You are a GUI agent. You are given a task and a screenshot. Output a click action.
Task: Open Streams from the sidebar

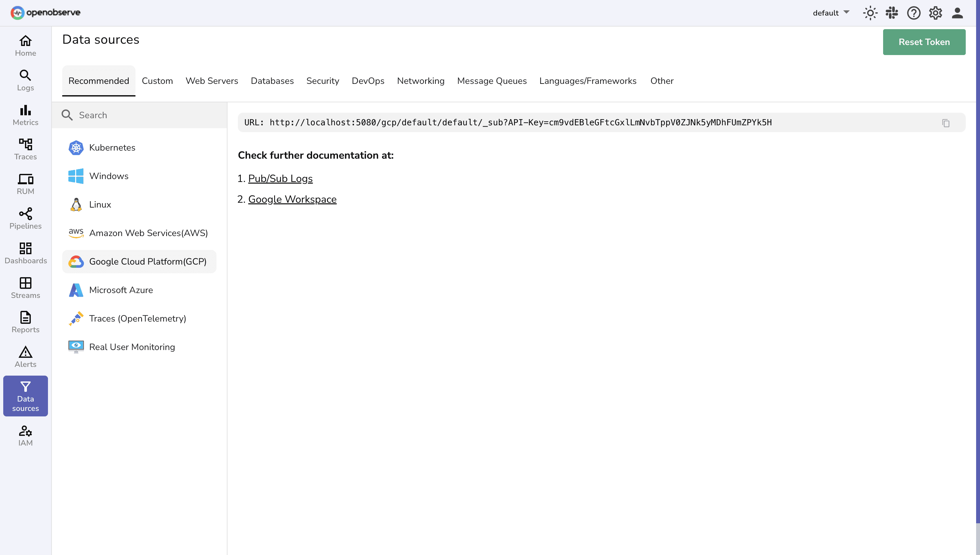pos(25,288)
